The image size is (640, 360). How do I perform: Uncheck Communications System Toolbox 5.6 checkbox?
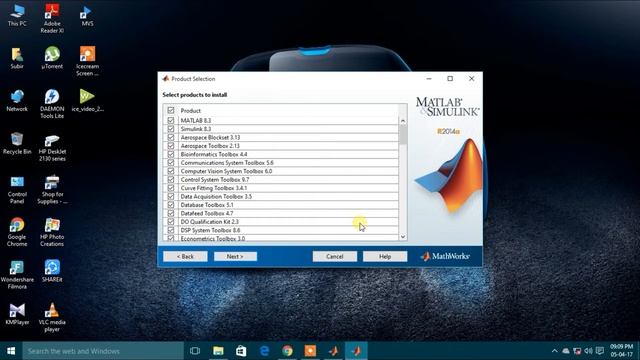[171, 162]
